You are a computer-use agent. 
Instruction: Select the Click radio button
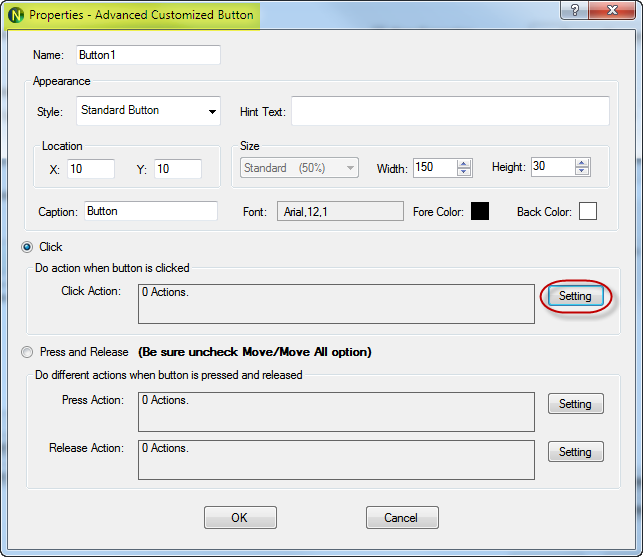point(27,247)
